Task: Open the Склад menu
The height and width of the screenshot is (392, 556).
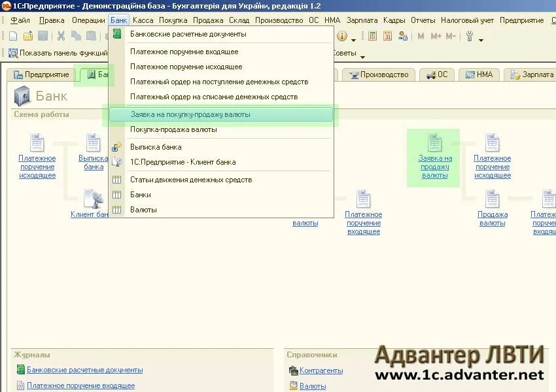Action: (x=239, y=20)
